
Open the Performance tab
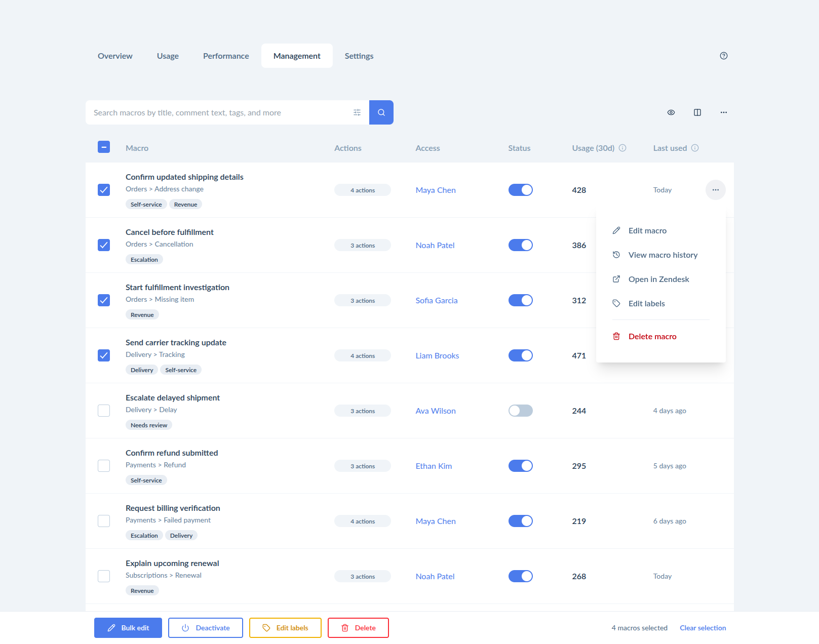226,56
